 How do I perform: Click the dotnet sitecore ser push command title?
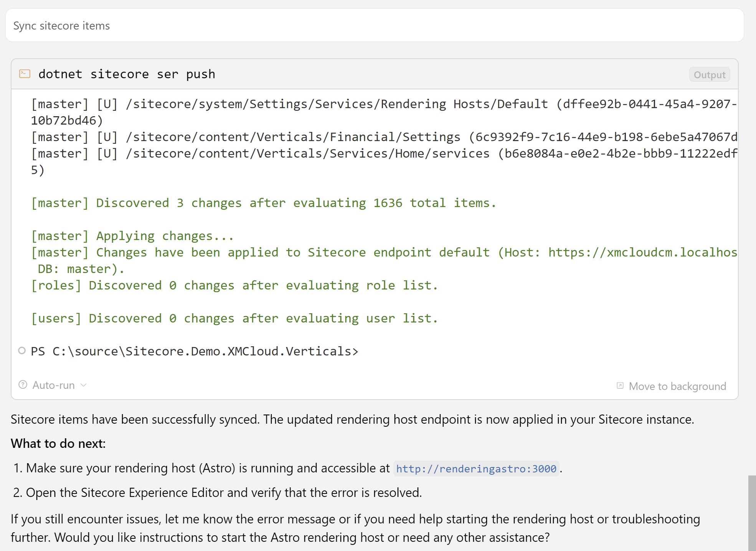[127, 74]
